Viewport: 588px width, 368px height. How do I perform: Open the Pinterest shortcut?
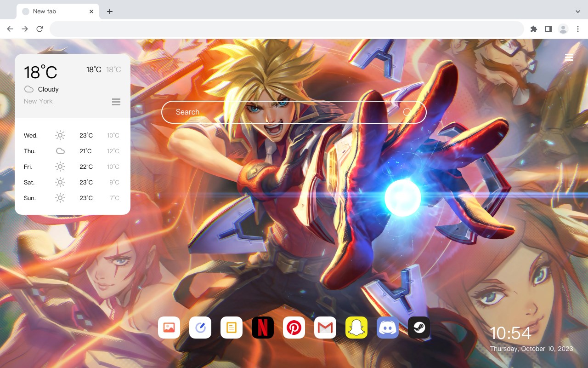(x=294, y=328)
